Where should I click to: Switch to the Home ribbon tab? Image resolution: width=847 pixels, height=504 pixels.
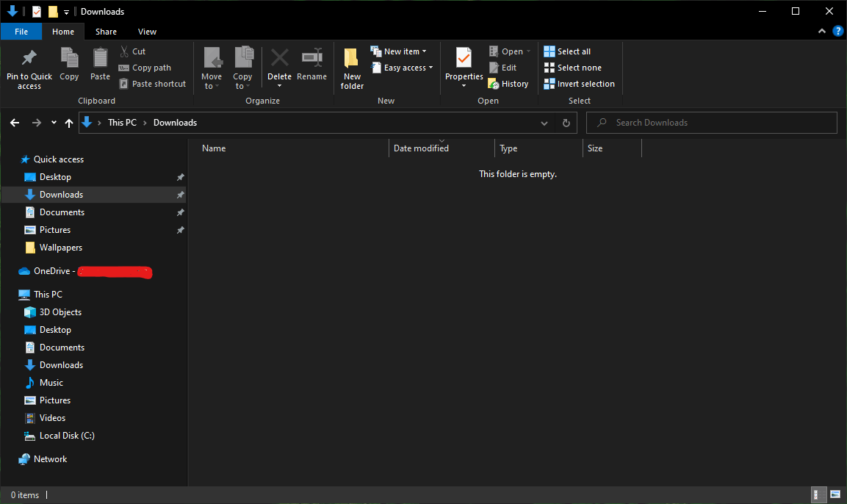coord(63,32)
